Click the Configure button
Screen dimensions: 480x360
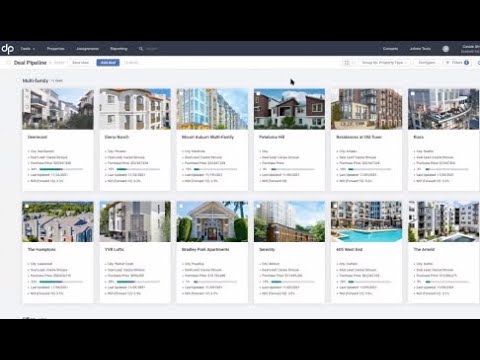coord(427,63)
